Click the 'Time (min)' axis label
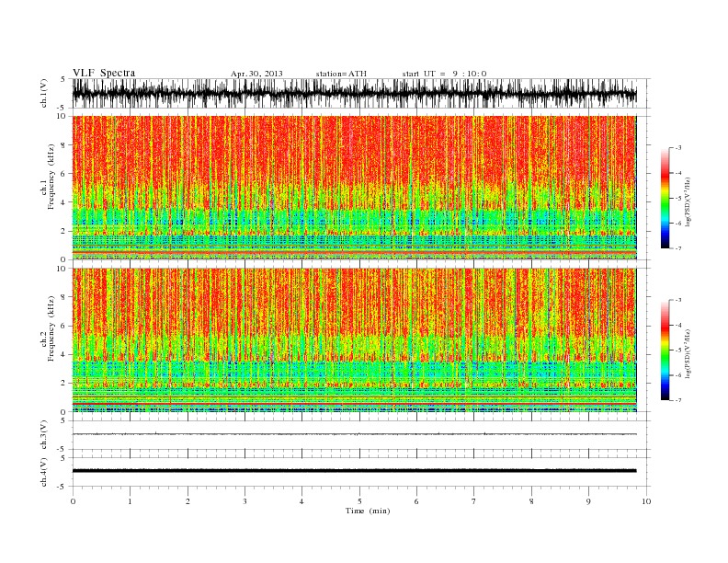 (368, 511)
